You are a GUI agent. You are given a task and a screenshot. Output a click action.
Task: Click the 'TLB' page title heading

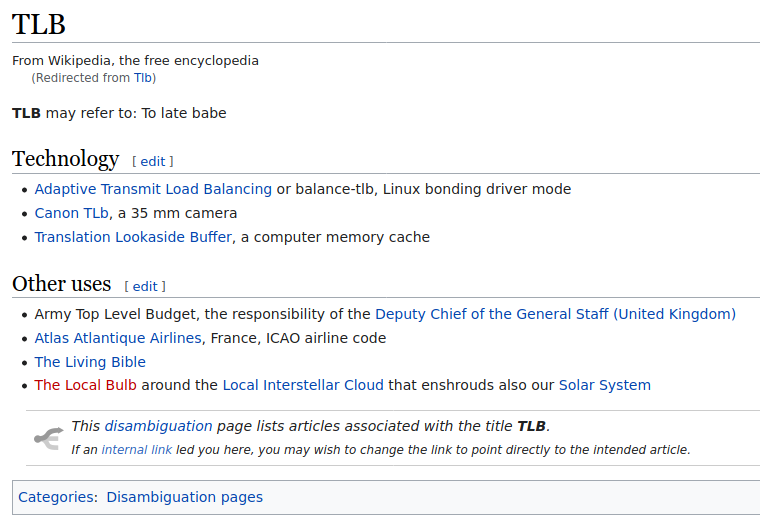39,24
